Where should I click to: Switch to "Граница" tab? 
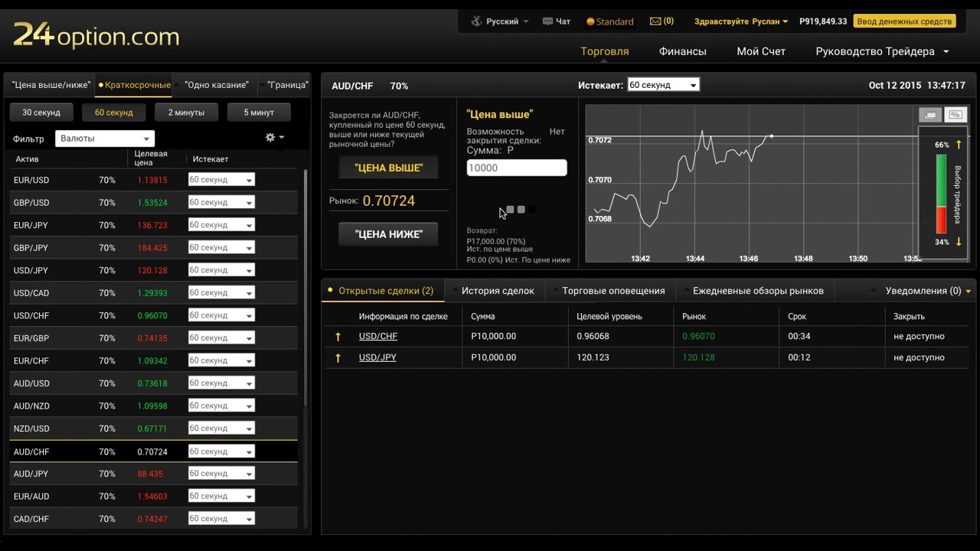click(287, 85)
